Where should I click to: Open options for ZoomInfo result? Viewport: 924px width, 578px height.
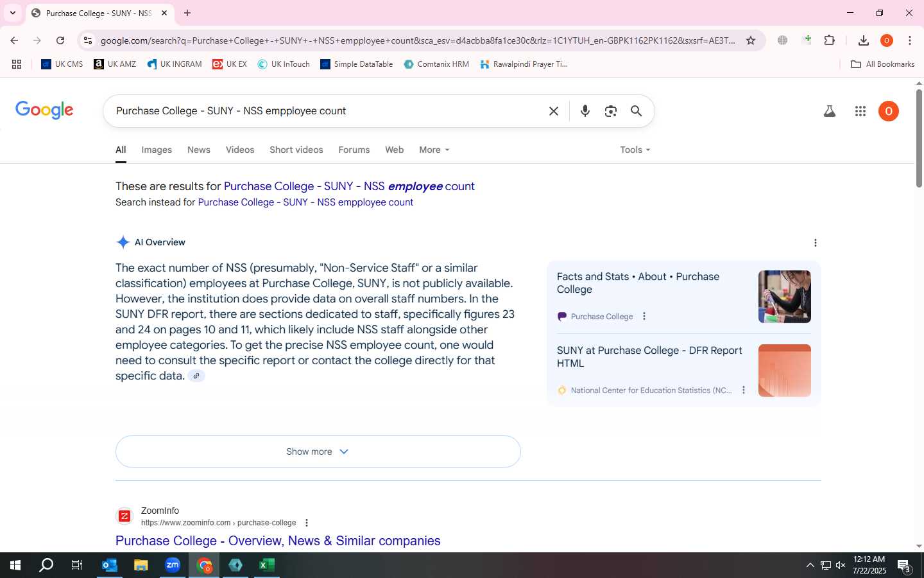pos(307,523)
